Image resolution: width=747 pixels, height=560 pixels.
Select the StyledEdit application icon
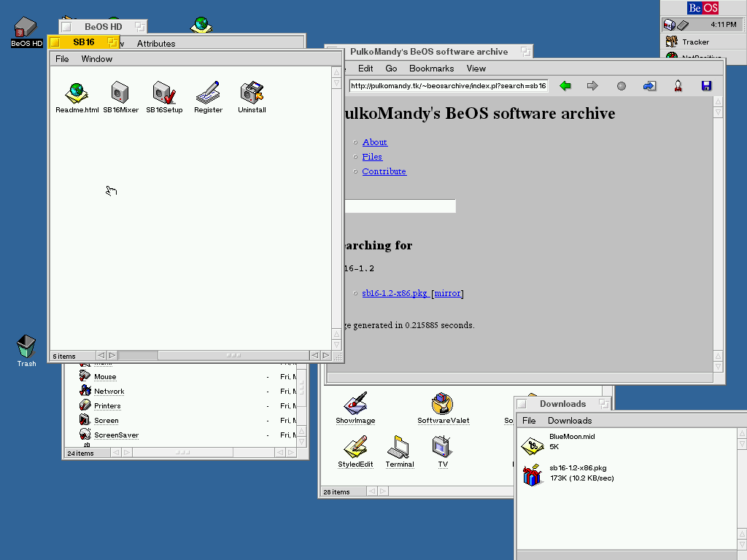pyautogui.click(x=355, y=447)
